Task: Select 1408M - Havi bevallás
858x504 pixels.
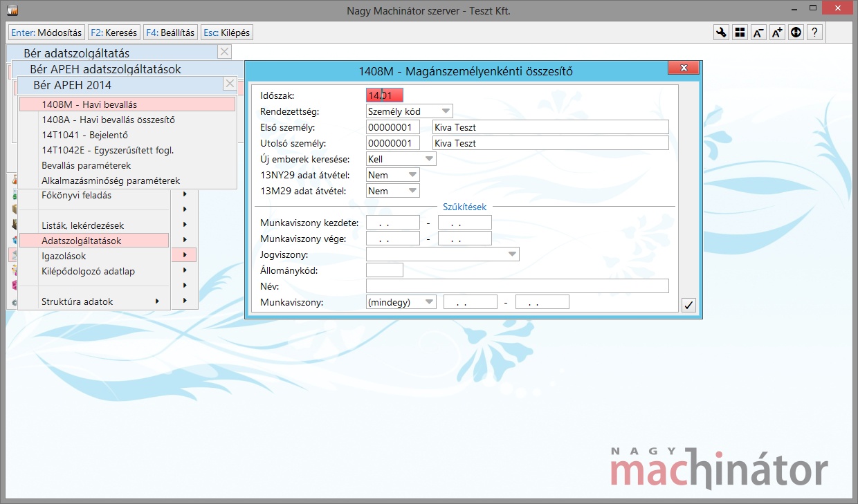Action: tap(127, 104)
